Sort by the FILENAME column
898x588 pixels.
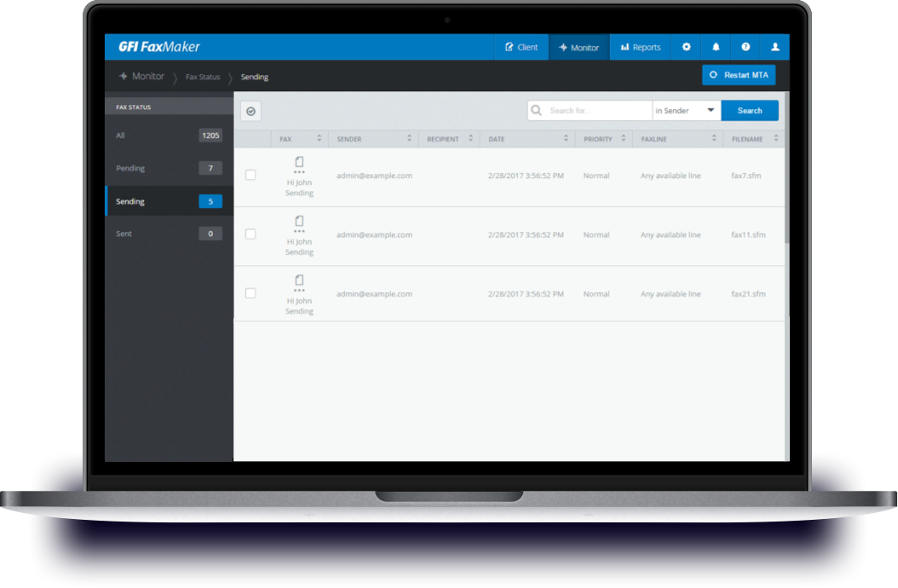pos(776,139)
